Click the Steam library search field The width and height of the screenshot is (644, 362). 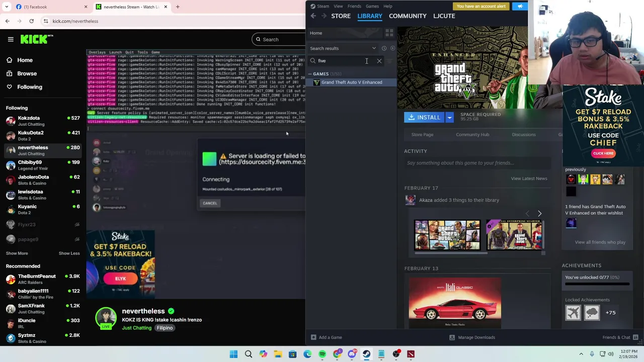(345, 61)
